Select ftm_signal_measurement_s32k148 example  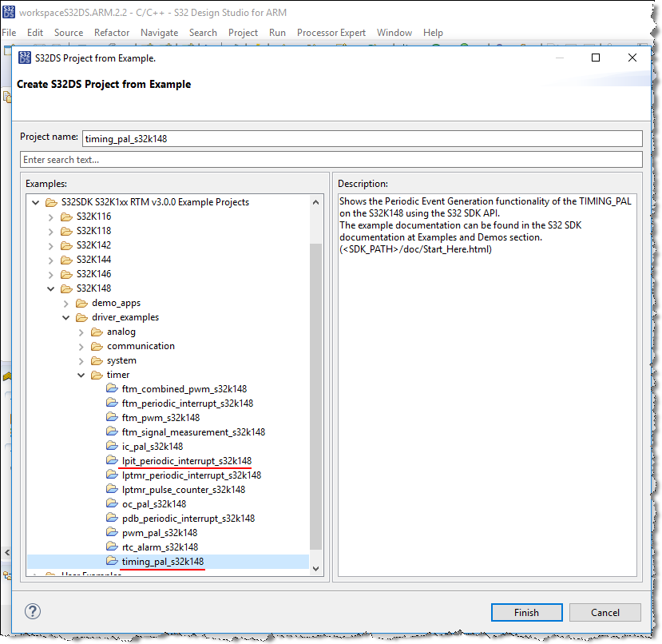(193, 432)
